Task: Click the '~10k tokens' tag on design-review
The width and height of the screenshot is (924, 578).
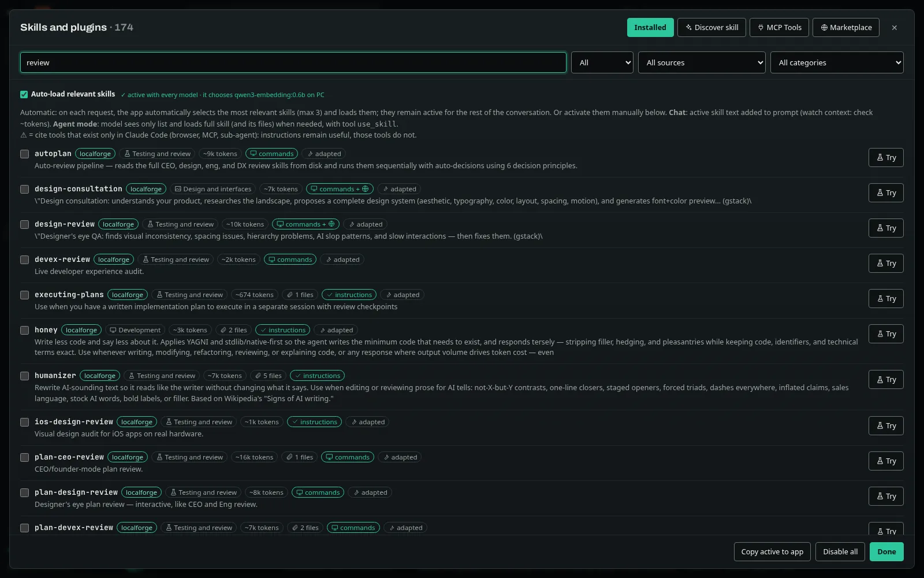Action: point(245,224)
